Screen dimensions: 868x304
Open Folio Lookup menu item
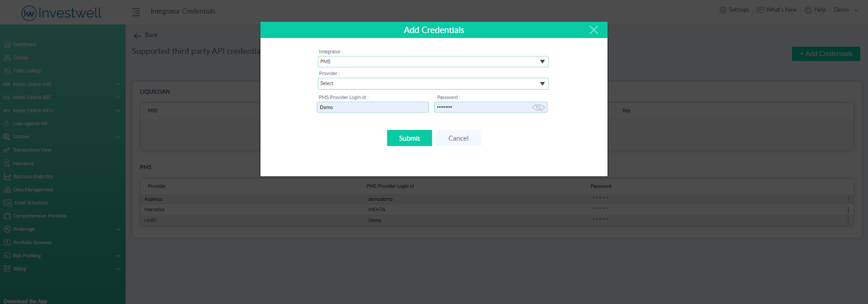point(27,71)
